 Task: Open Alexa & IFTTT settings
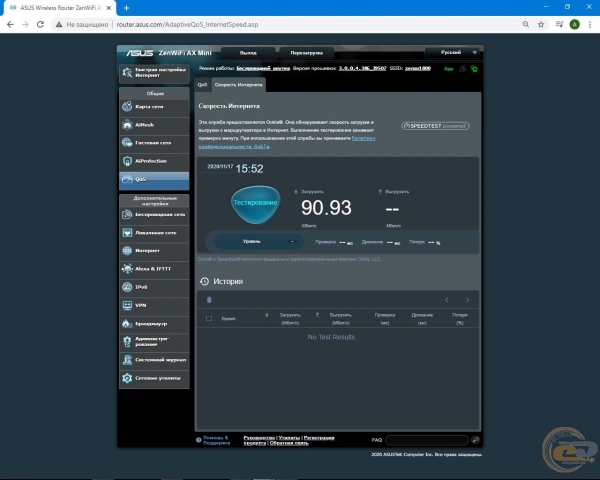coord(154,269)
